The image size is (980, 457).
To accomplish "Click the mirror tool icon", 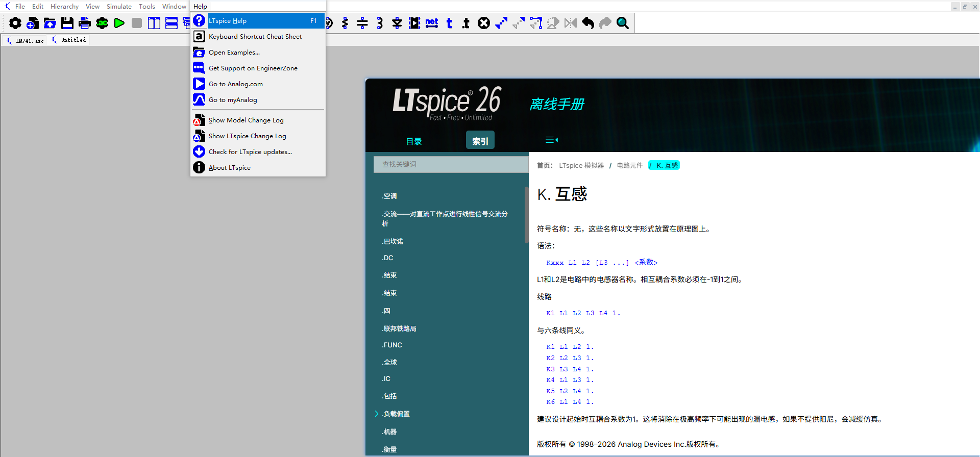I will click(571, 23).
